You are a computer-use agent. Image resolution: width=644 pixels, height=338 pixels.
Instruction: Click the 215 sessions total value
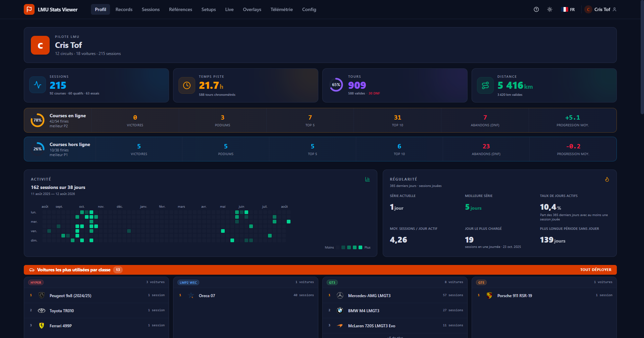pos(58,85)
